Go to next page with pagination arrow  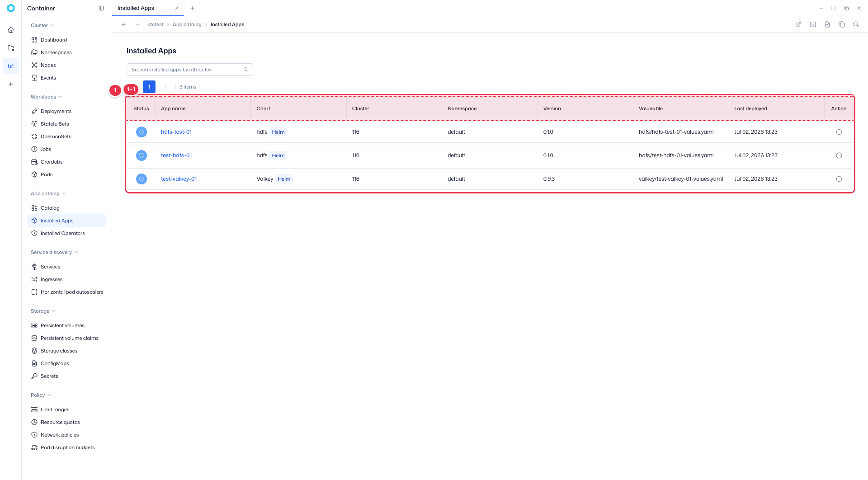point(165,87)
